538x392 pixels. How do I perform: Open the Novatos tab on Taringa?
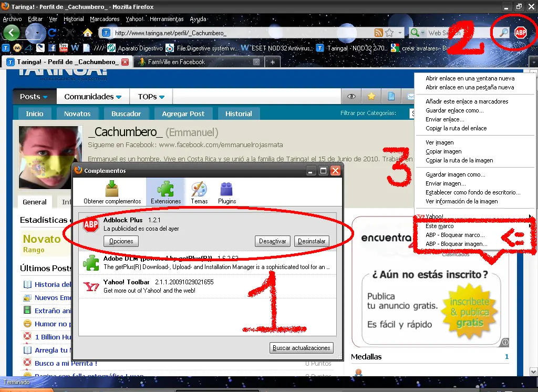click(x=77, y=114)
